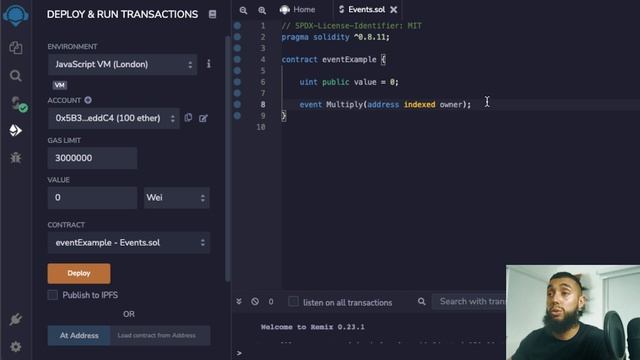Set breakpoint on line 4 gutter
640x360 pixels.
pyautogui.click(x=237, y=60)
